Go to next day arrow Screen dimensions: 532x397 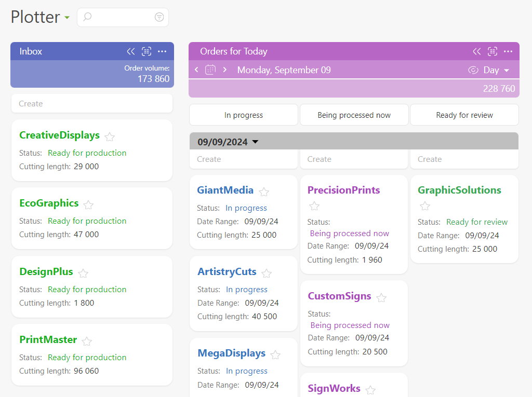click(x=224, y=70)
